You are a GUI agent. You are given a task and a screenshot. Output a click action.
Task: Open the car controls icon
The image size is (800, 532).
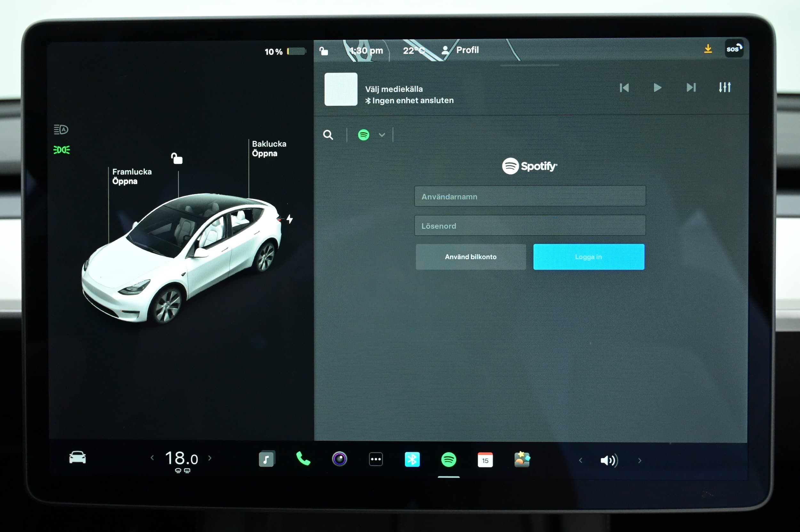click(77, 457)
